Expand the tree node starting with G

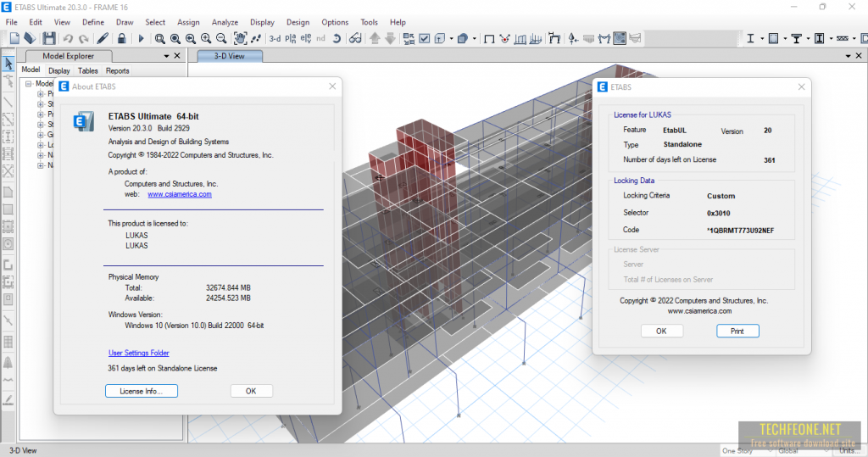coord(41,135)
